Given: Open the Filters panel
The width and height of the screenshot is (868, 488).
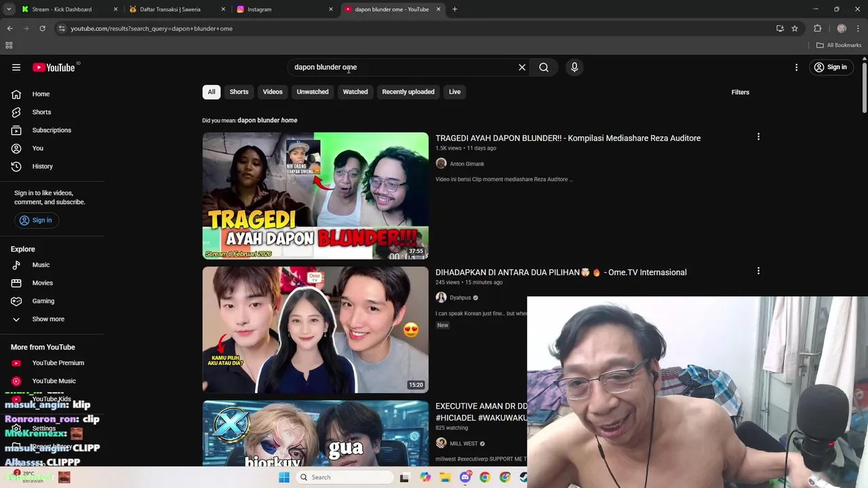Looking at the screenshot, I should coord(740,92).
